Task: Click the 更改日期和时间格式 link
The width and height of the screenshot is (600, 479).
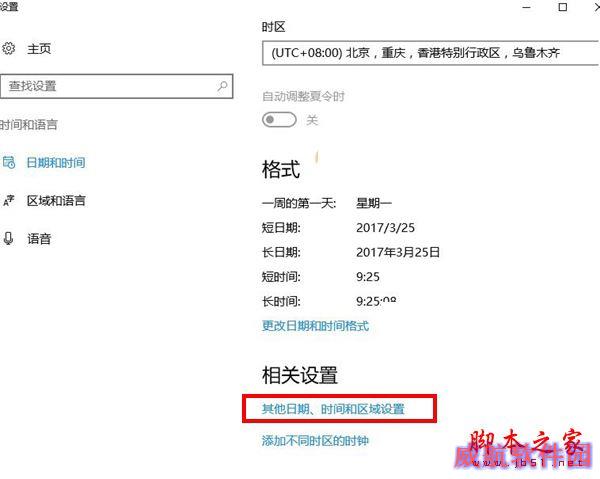Action: click(x=315, y=326)
